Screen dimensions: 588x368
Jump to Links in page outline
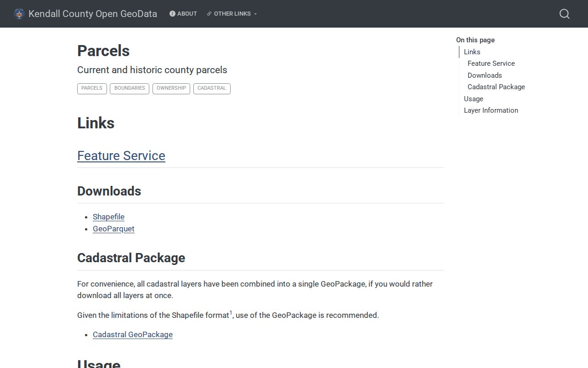click(x=472, y=52)
